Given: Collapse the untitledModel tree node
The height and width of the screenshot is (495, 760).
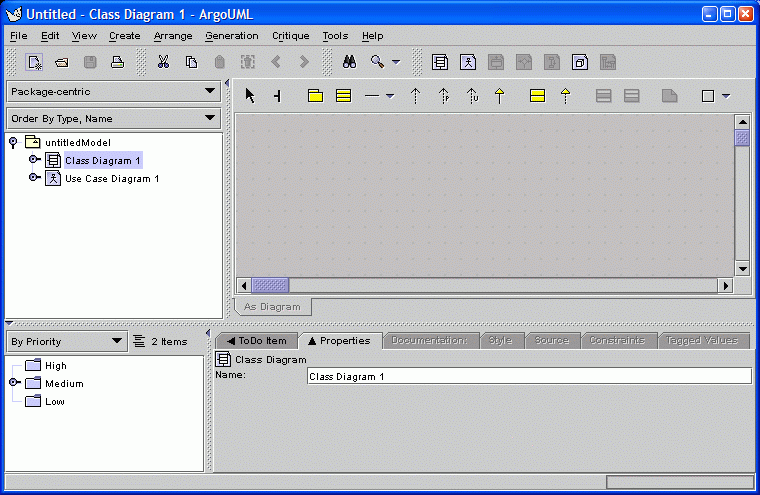Looking at the screenshot, I should (13, 142).
